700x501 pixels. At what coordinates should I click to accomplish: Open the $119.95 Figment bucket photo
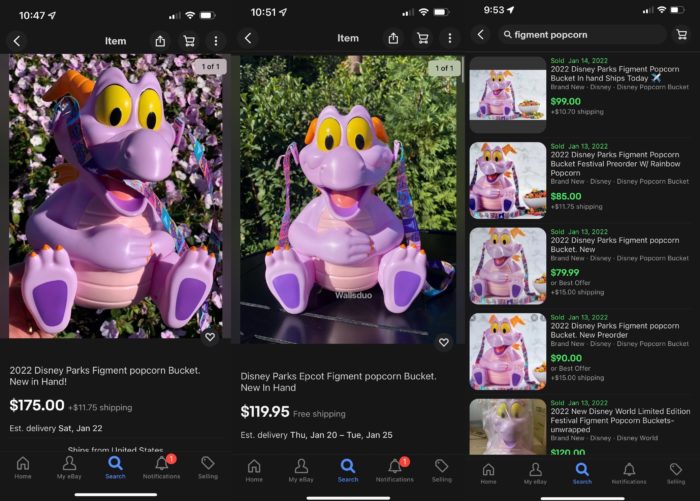pyautogui.click(x=349, y=200)
